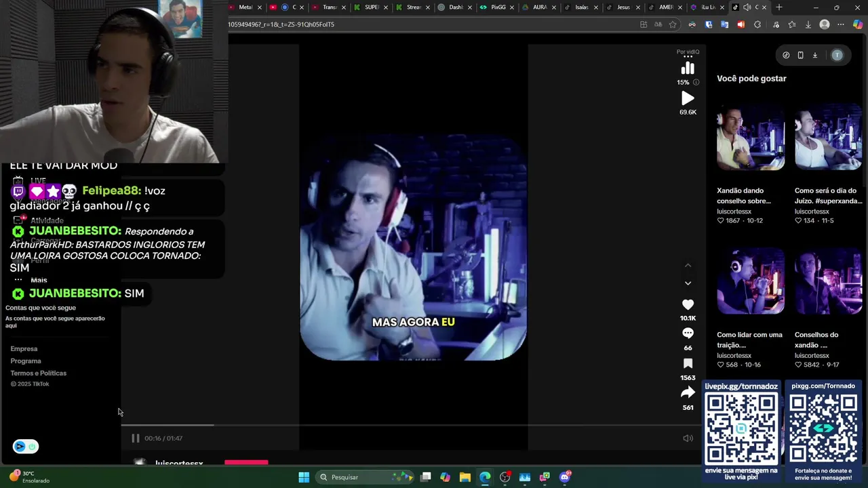Bookmark the video showing 1563 saves
This screenshot has height=488, width=868.
[688, 363]
